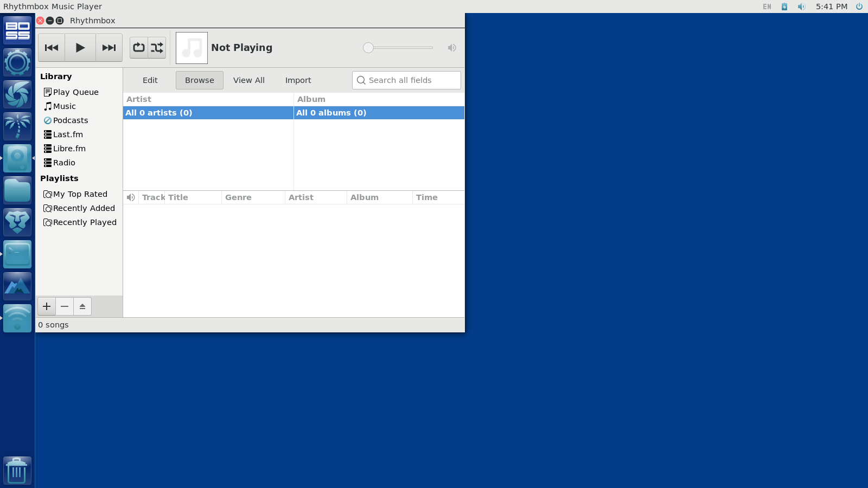The width and height of the screenshot is (868, 488).
Task: Click the 0 songs status text
Action: click(54, 325)
